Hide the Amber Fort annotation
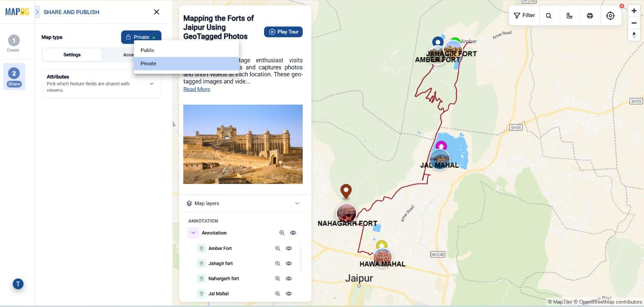Image resolution: width=644 pixels, height=307 pixels. coord(289,248)
